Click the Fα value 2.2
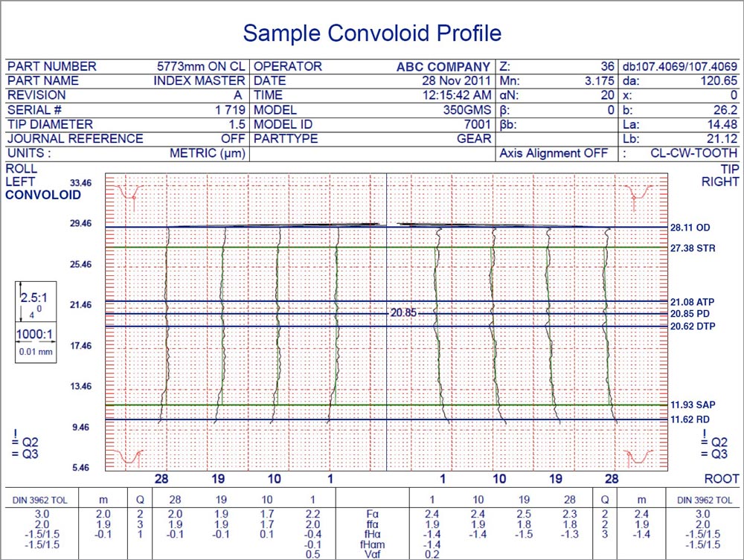Screen dimensions: 744x560 click(312, 514)
